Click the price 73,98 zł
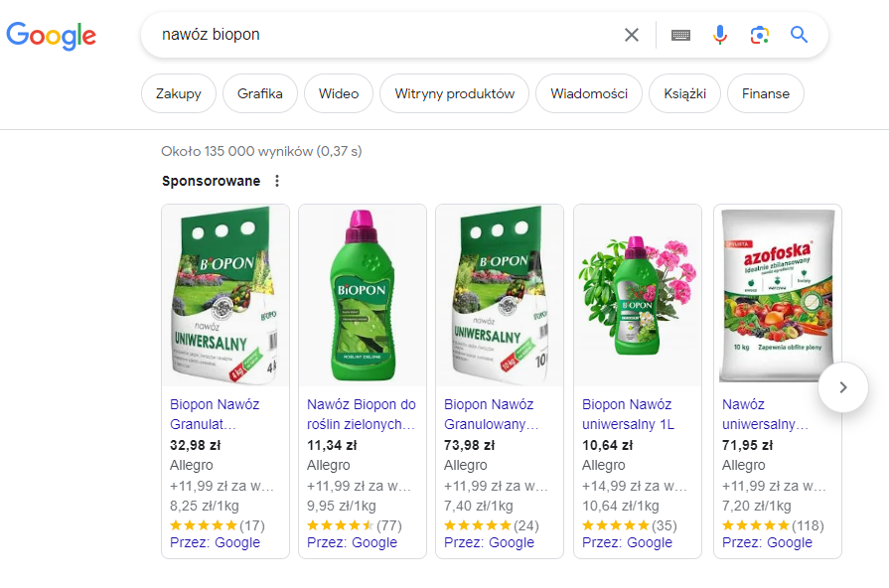Viewport: 889px width, 588px height. click(470, 445)
